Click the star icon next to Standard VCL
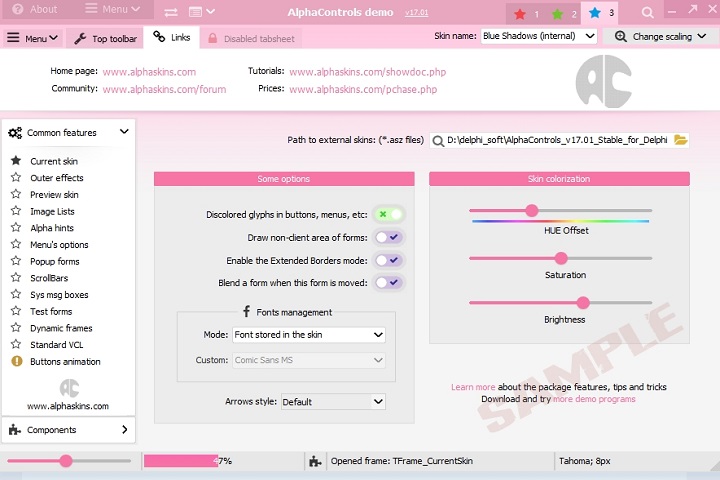 16,344
